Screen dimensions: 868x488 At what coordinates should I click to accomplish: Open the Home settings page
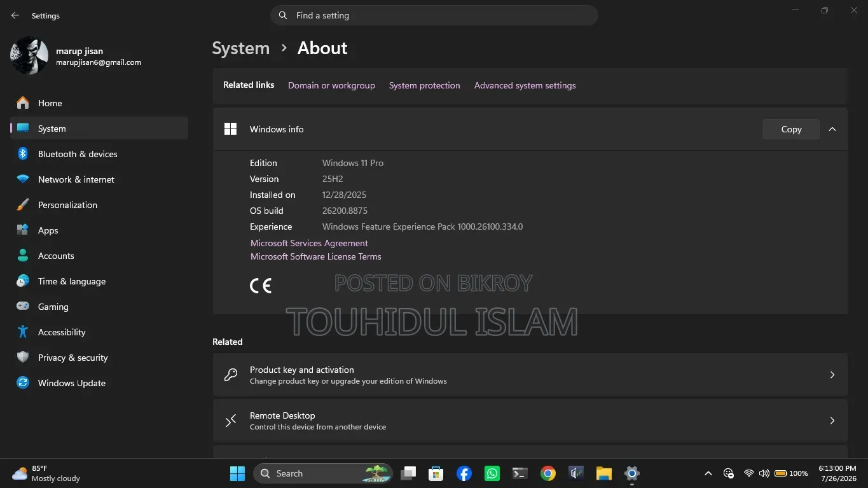click(x=99, y=103)
